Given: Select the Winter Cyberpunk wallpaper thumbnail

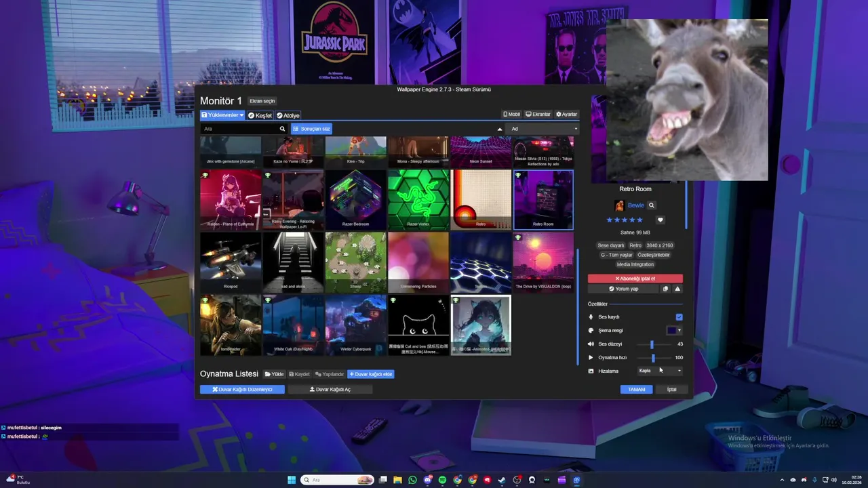Looking at the screenshot, I should [x=356, y=325].
